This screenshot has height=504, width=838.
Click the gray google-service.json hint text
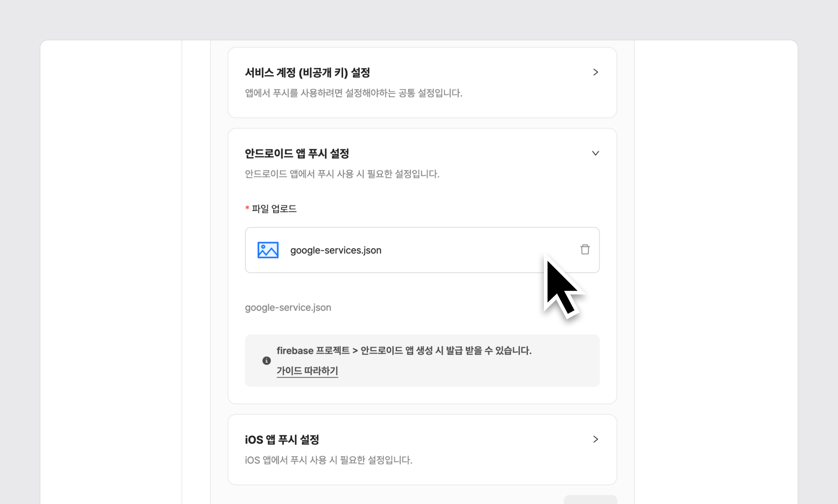(x=288, y=307)
